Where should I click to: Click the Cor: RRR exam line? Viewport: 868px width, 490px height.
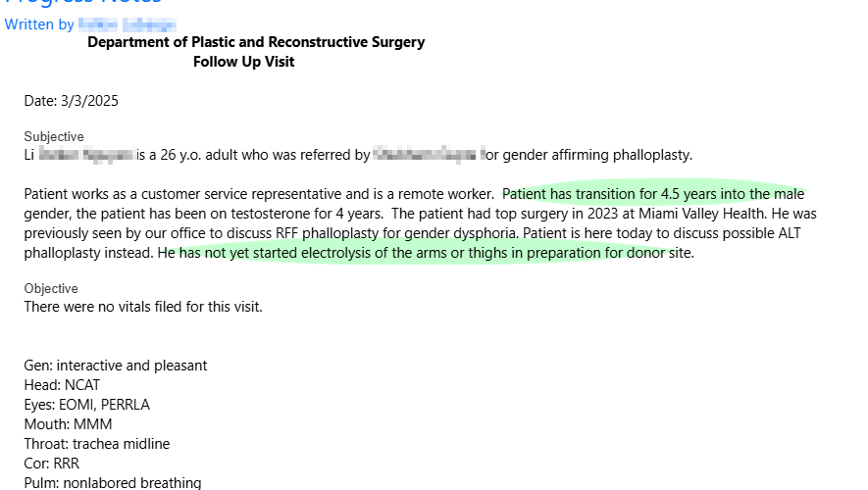51,464
